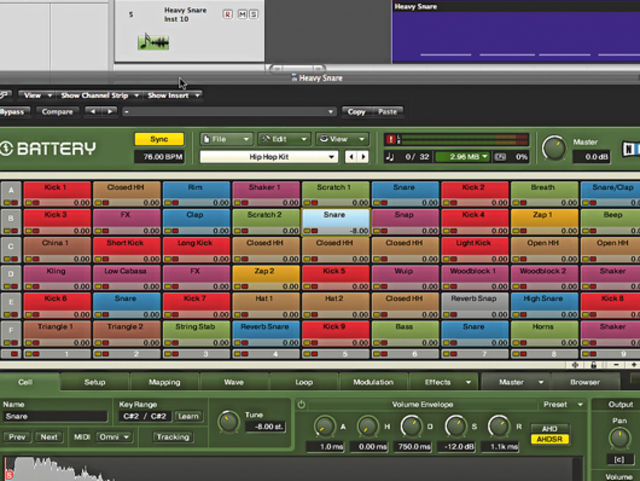Click the Battery logo icon
Viewport: 640px width, 481px height.
pos(7,149)
